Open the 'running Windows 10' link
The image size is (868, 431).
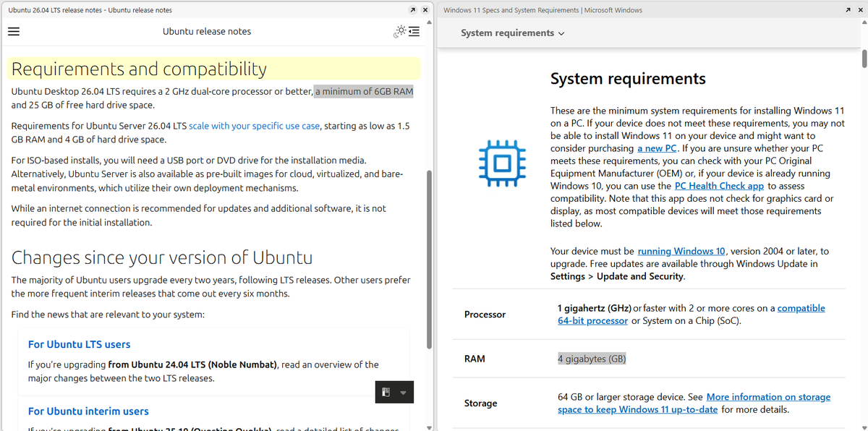681,251
